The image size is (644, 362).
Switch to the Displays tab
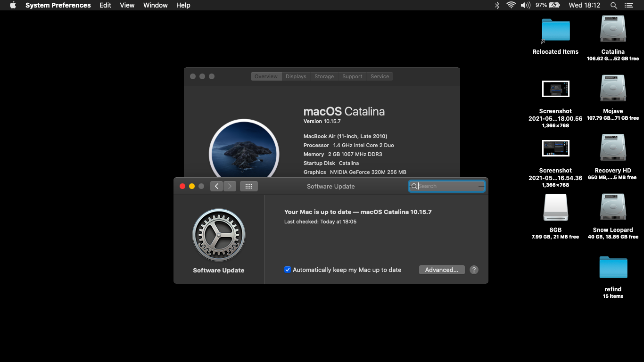coord(296,76)
